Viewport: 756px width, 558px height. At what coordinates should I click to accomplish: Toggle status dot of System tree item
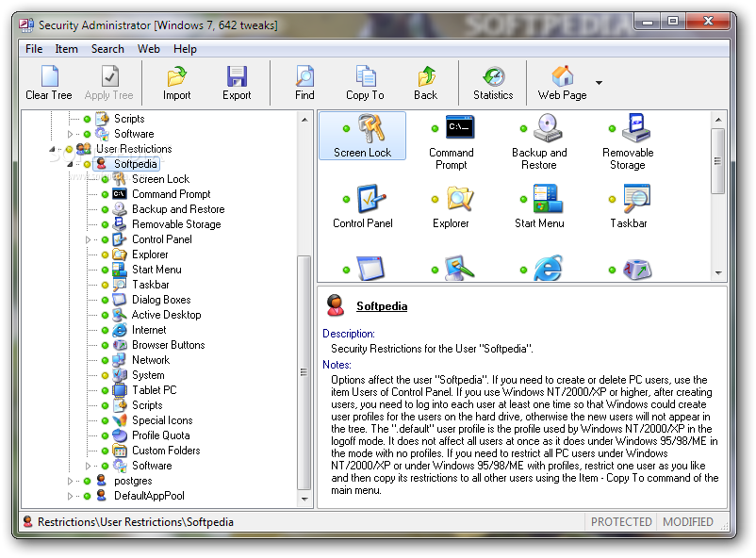106,375
